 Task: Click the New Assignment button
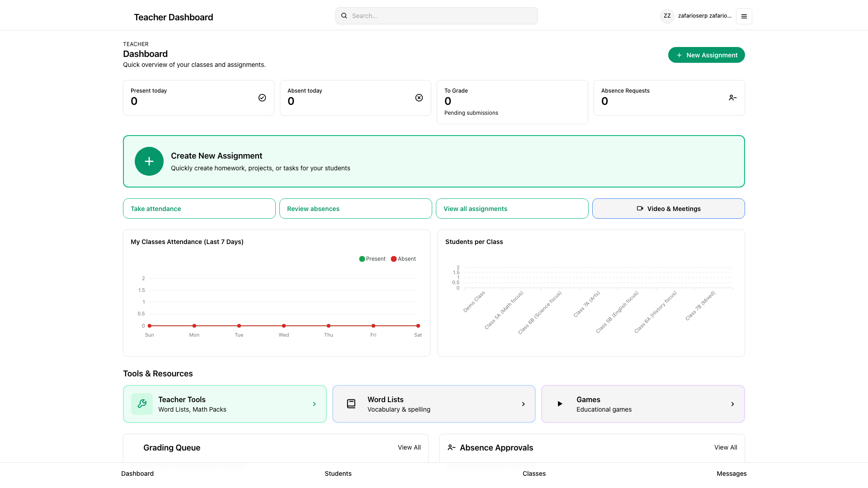tap(707, 55)
